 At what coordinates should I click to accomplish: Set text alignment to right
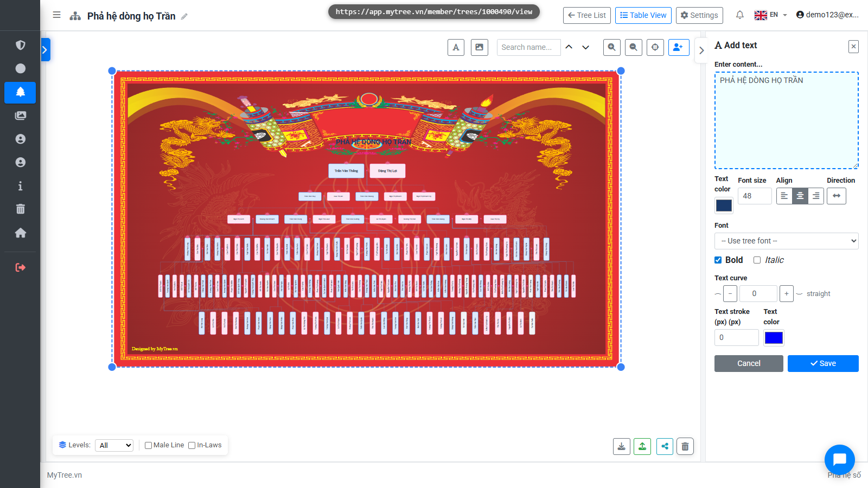[816, 196]
